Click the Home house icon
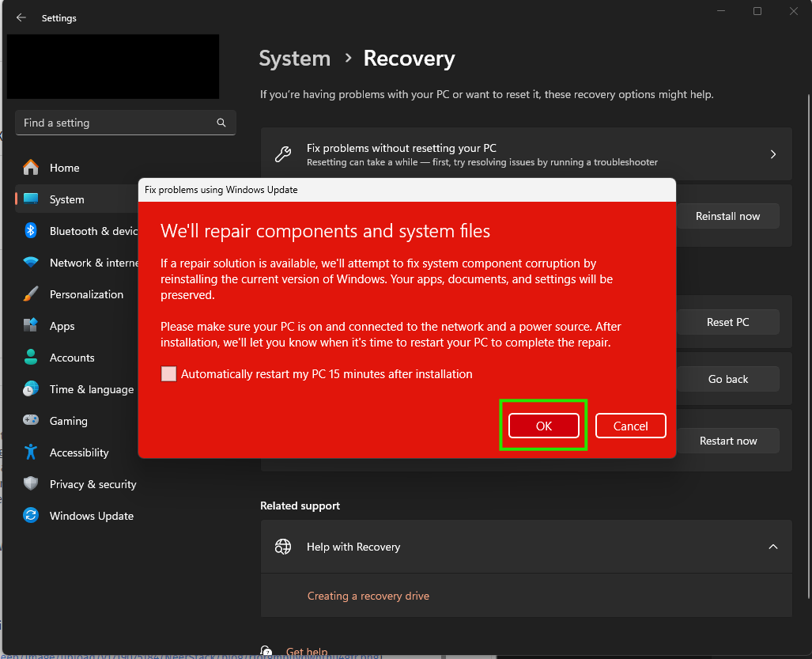The height and width of the screenshot is (659, 812). 31,168
